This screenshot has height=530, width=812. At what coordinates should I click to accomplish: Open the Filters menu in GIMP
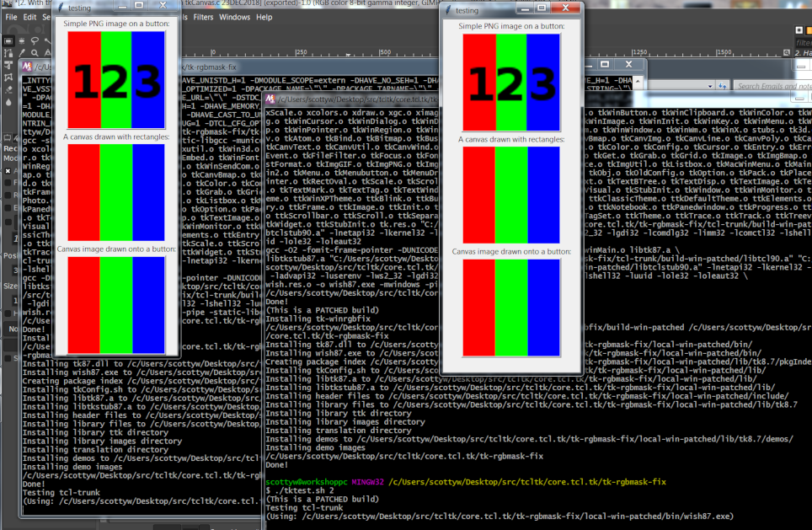[203, 17]
